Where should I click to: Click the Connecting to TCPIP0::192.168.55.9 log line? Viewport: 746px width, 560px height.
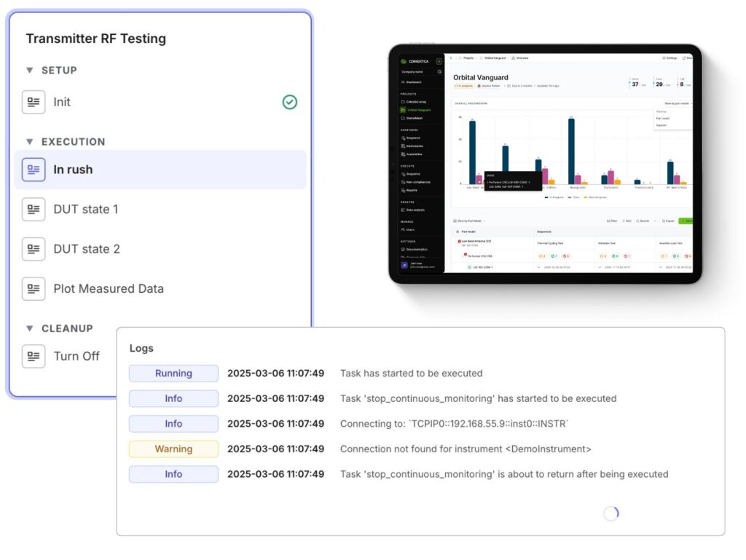pyautogui.click(x=455, y=424)
